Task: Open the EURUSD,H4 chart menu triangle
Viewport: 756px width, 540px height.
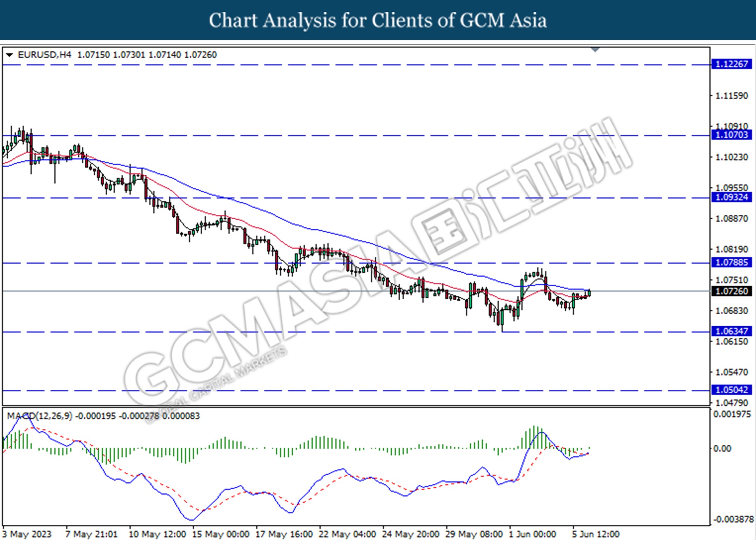Action: click(x=9, y=55)
